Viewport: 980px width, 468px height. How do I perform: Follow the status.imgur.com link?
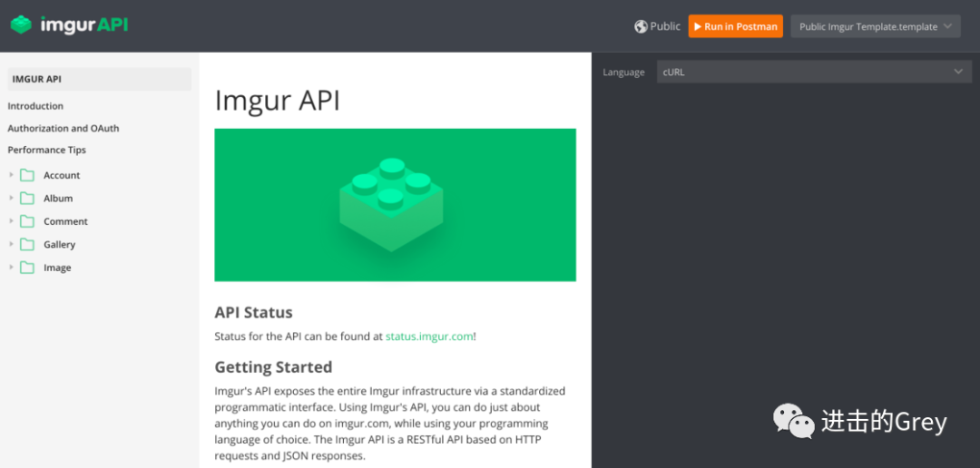(x=428, y=336)
